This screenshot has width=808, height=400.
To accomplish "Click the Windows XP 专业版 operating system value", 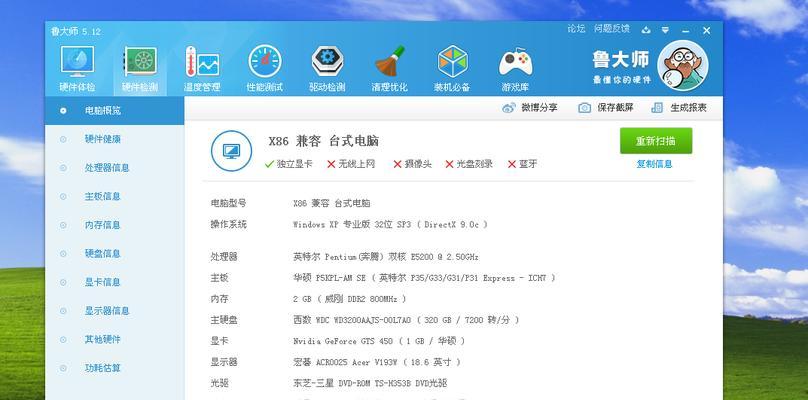I will pyautogui.click(x=390, y=224).
